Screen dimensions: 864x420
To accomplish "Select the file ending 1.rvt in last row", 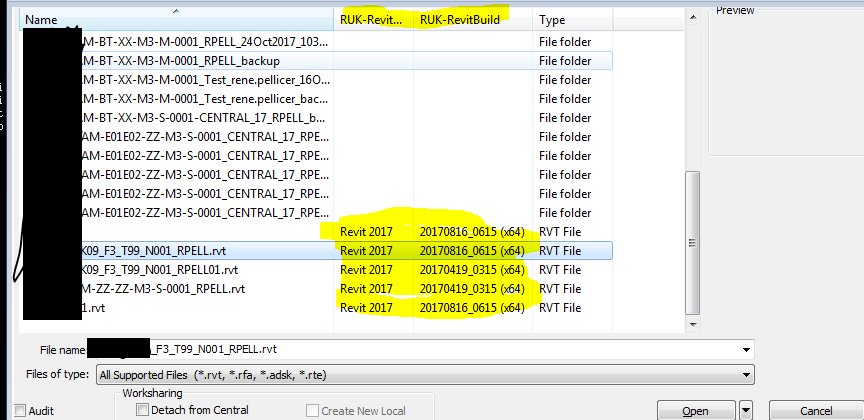I will tap(93, 308).
